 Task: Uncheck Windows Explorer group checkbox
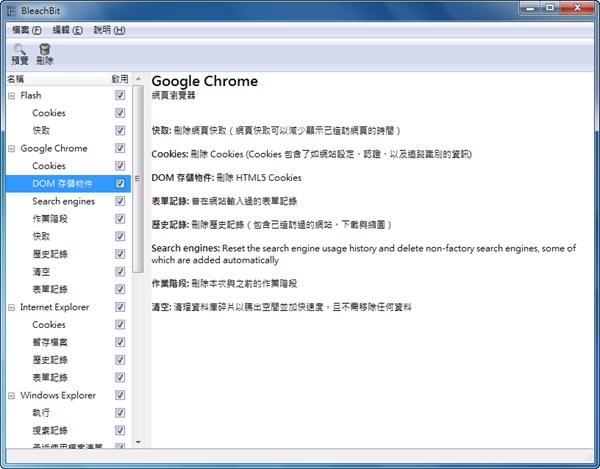(120, 395)
